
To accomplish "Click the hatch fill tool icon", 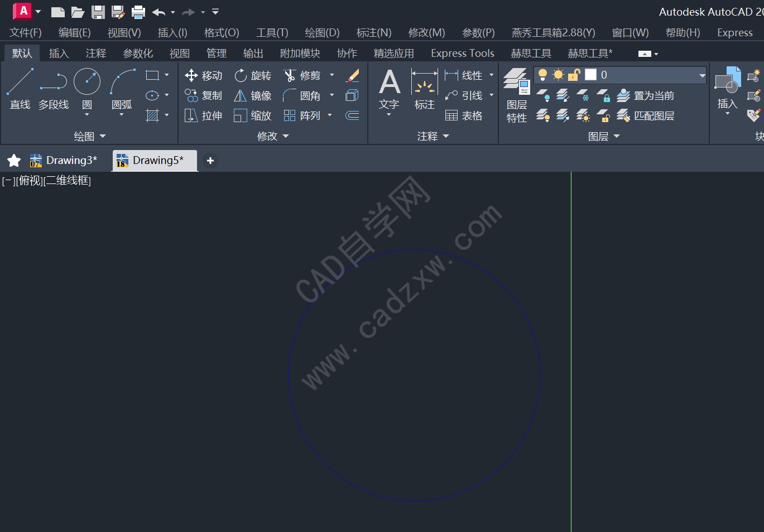I will pos(152,115).
